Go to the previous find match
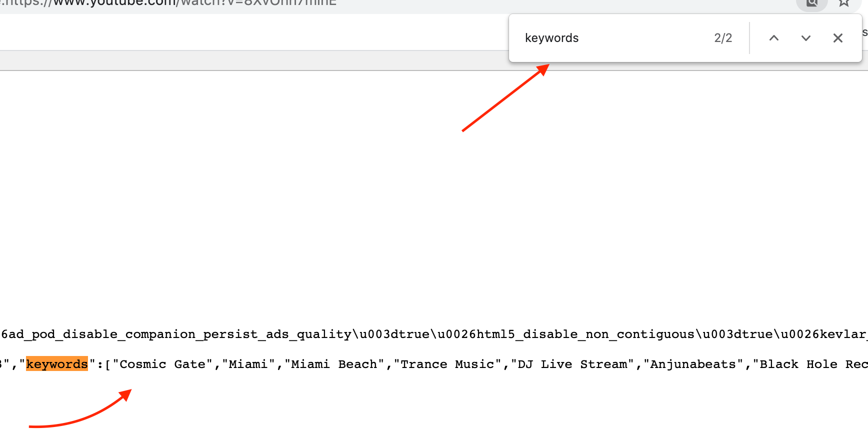Viewport: 868px width, 446px height. tap(773, 38)
